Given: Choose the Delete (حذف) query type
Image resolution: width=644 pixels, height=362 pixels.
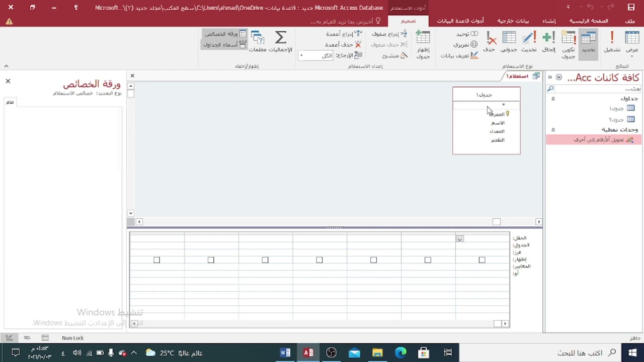Looking at the screenshot, I should 490,42.
